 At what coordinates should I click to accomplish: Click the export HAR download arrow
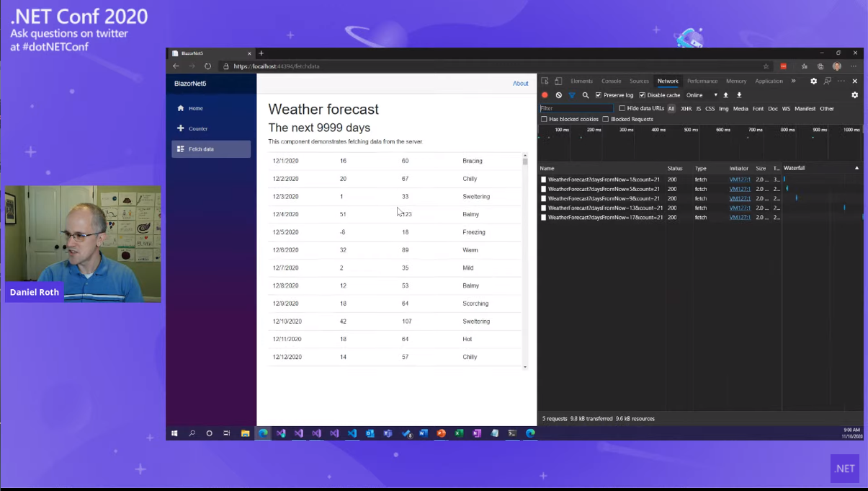click(x=739, y=95)
